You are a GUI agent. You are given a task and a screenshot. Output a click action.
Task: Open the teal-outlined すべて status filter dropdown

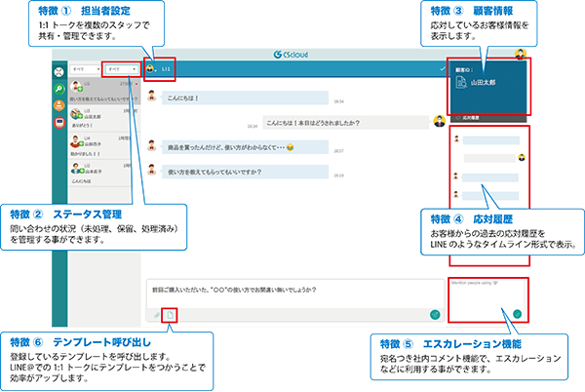pos(122,69)
